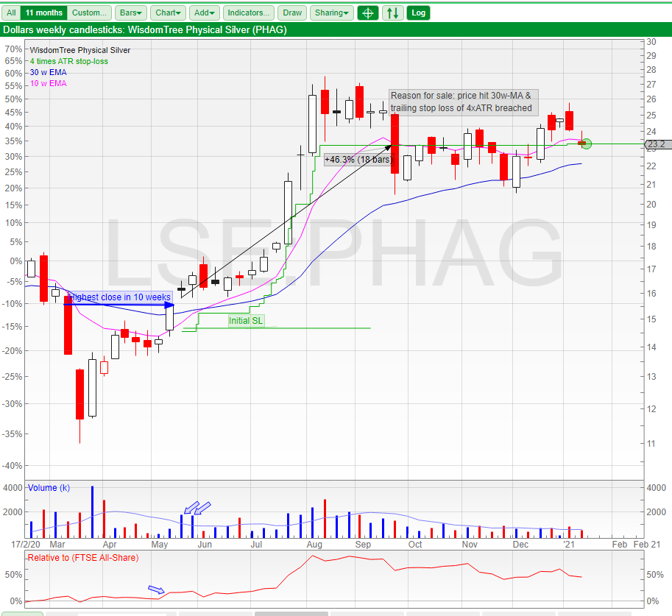Click the Dollars weekly candlesticks chart title
The width and height of the screenshot is (672, 616).
(x=145, y=30)
